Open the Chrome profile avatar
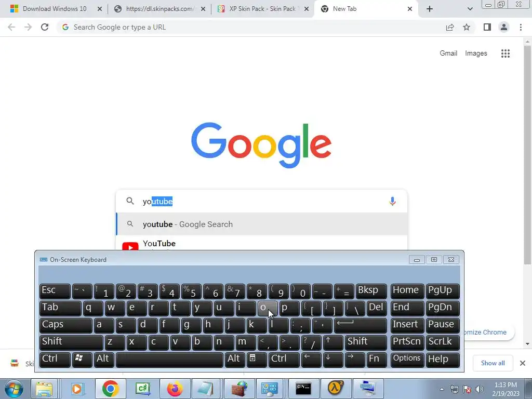The height and width of the screenshot is (399, 532). tap(504, 27)
